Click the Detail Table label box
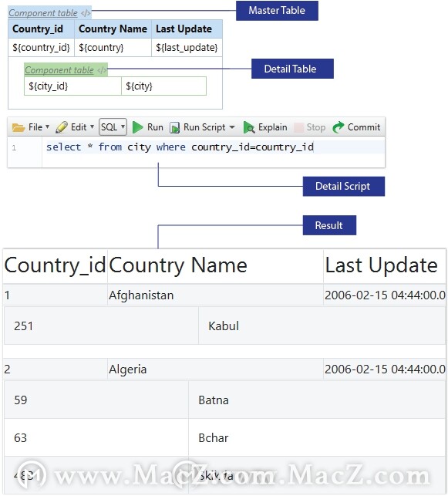This screenshot has width=448, height=496. pyautogui.click(x=292, y=69)
